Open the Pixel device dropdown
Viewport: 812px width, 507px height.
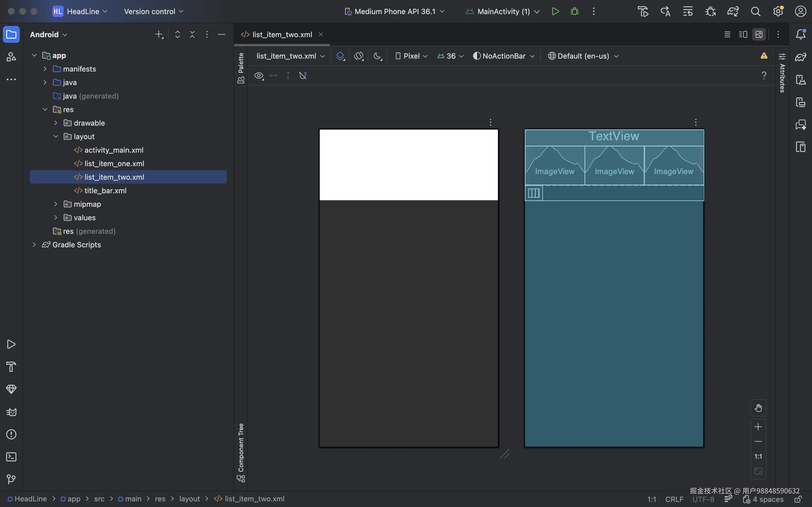[x=411, y=56]
